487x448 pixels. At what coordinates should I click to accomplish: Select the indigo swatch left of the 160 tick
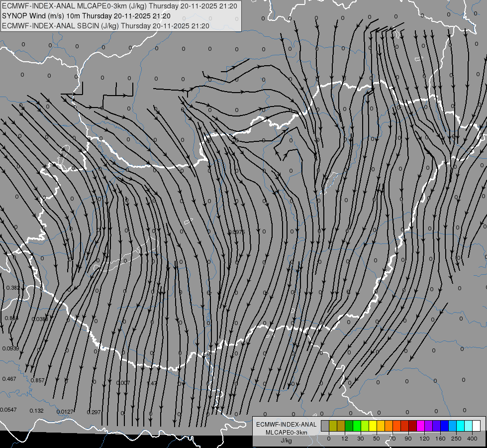click(437, 426)
